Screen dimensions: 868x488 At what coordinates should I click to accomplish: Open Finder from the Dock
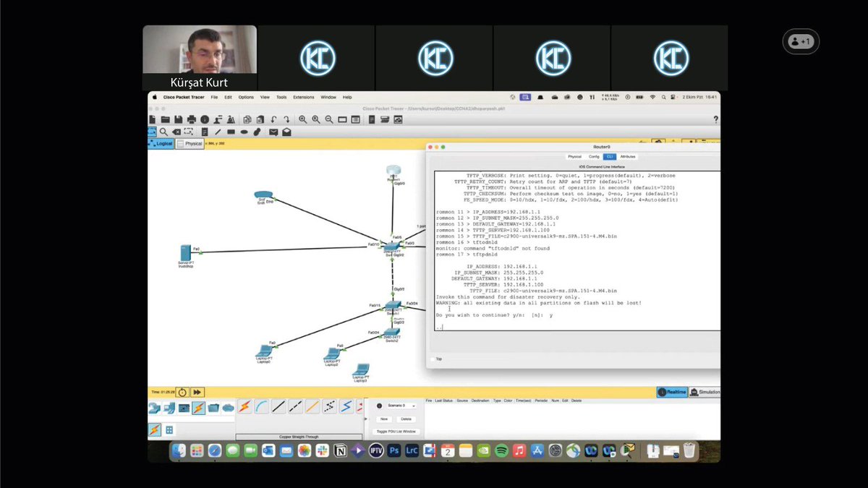(x=179, y=450)
